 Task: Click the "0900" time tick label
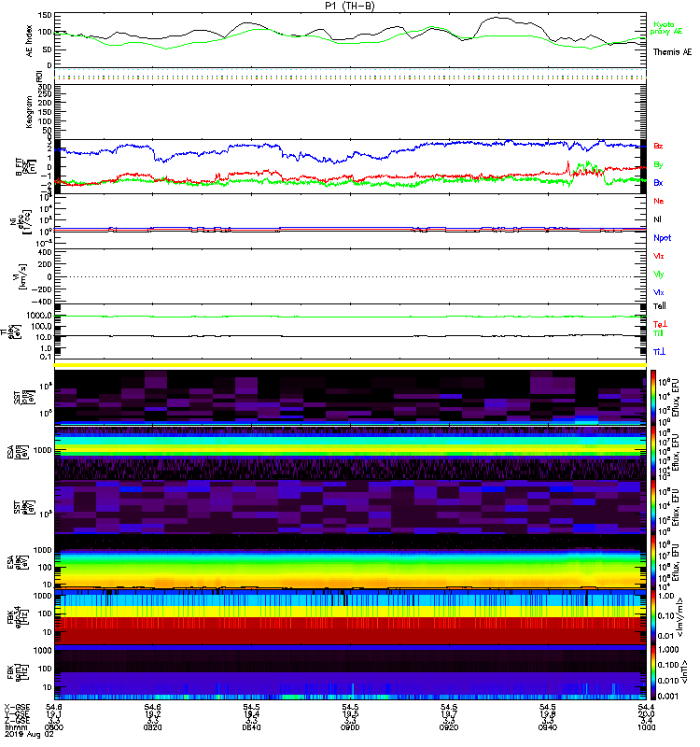click(350, 727)
